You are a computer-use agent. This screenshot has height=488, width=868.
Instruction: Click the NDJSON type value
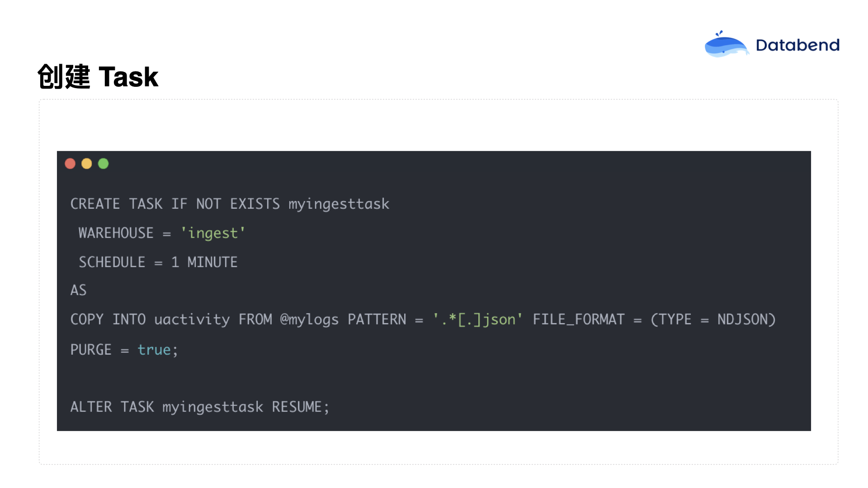tap(743, 319)
